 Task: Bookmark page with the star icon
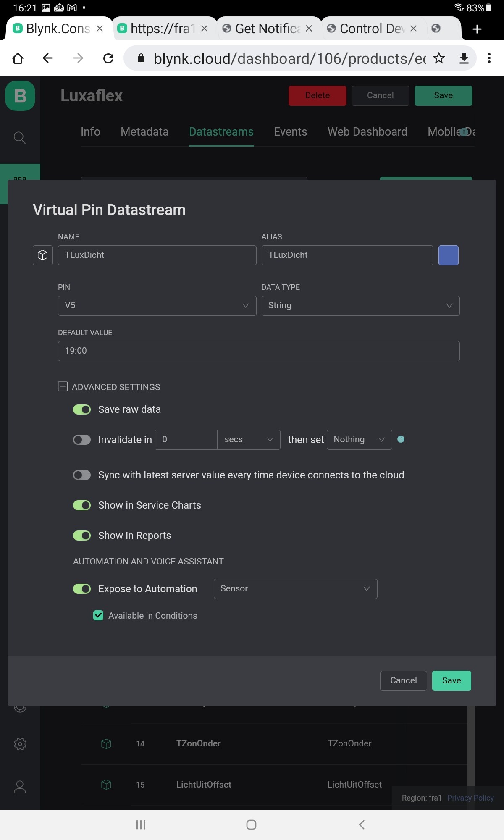(x=439, y=58)
